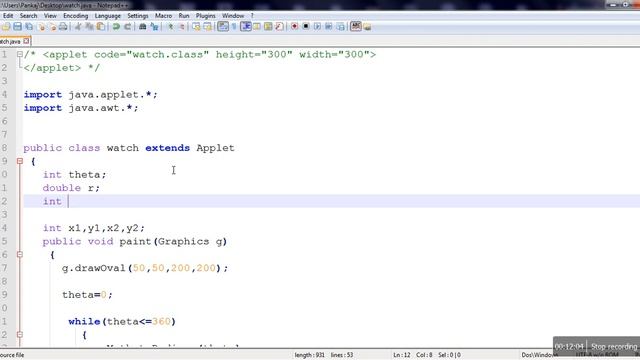The height and width of the screenshot is (360, 640).
Task: Click the Cut toolbar icon
Action: (x=78, y=27)
